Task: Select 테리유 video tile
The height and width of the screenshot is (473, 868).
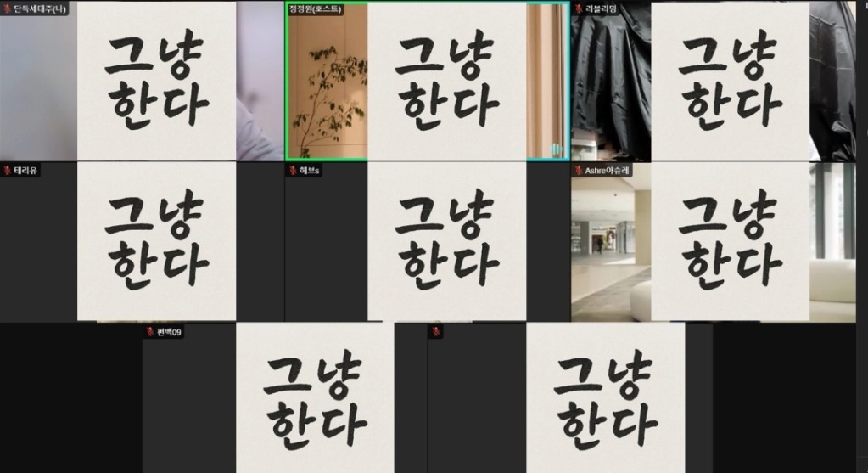Action: pyautogui.click(x=142, y=242)
